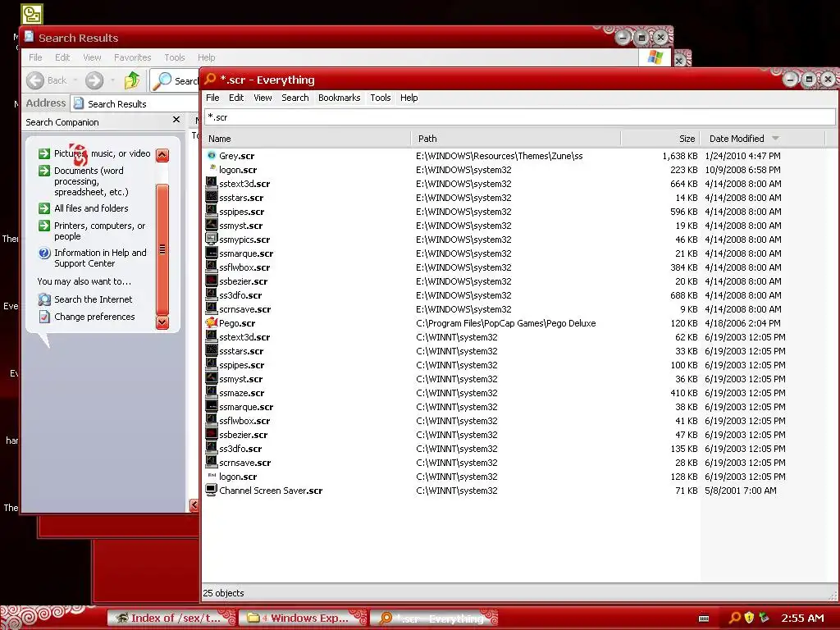Click the *.scr search input field
The height and width of the screenshot is (630, 840).
(519, 117)
